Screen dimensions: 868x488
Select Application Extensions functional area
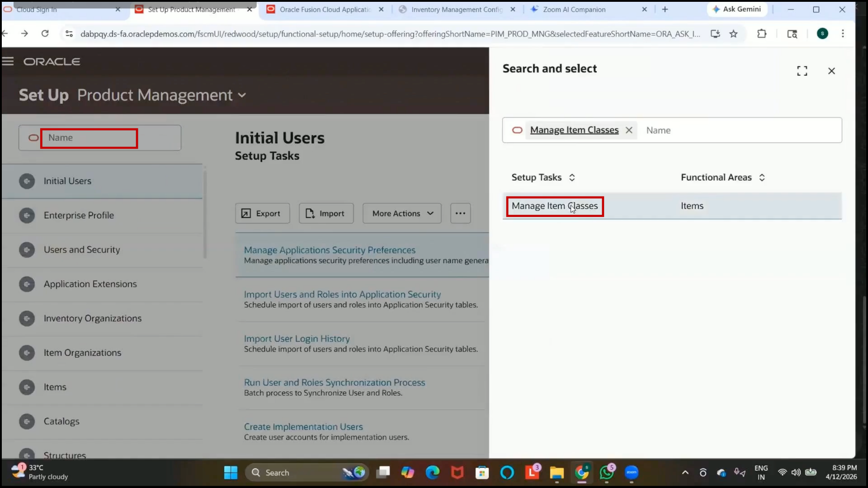[102, 284]
